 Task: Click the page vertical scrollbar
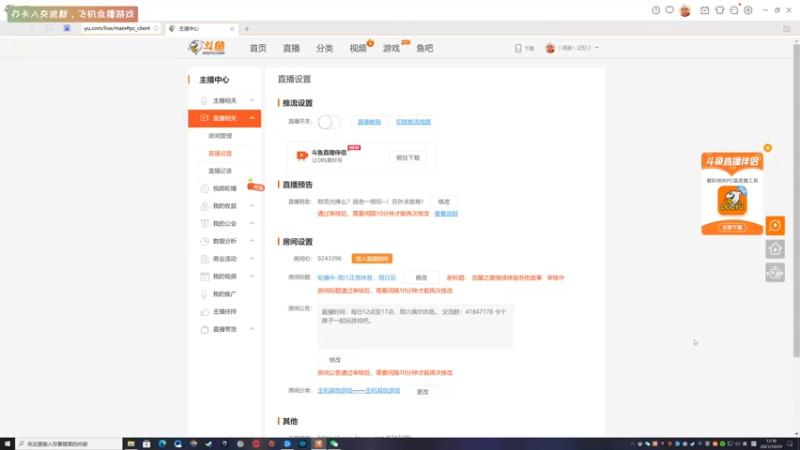796,202
